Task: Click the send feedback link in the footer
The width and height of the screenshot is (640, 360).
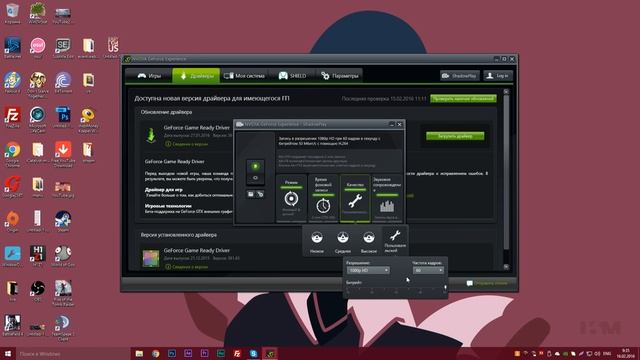Action: [x=487, y=283]
